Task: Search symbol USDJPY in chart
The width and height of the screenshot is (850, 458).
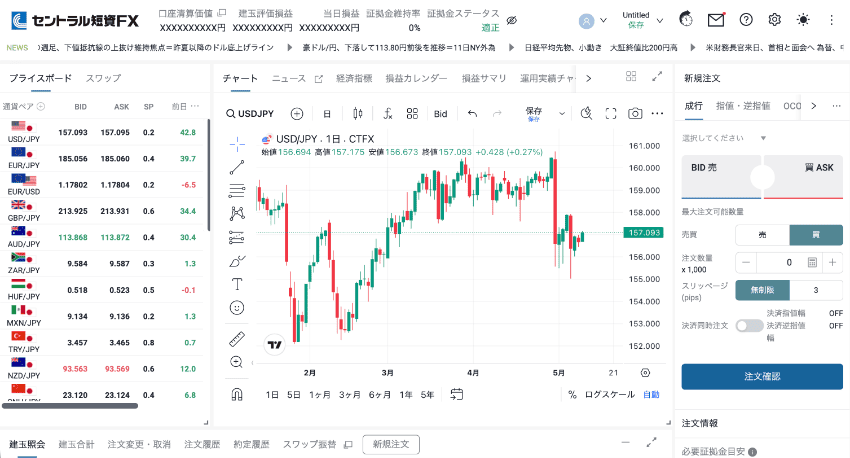Action: (x=250, y=114)
